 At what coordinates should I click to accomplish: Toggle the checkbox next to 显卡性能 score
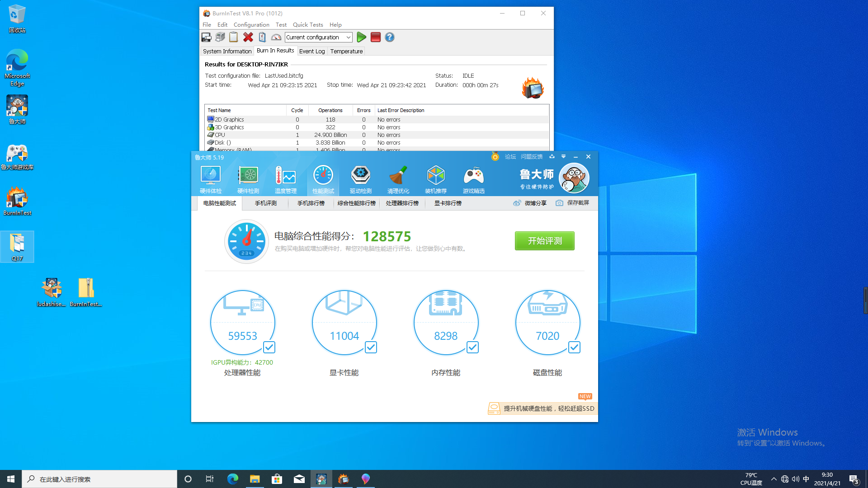[371, 347]
